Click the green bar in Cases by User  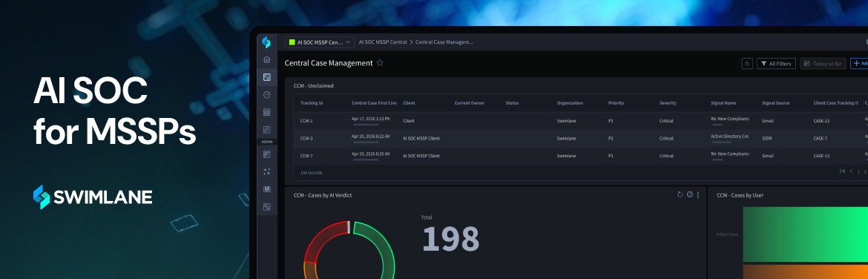806,234
